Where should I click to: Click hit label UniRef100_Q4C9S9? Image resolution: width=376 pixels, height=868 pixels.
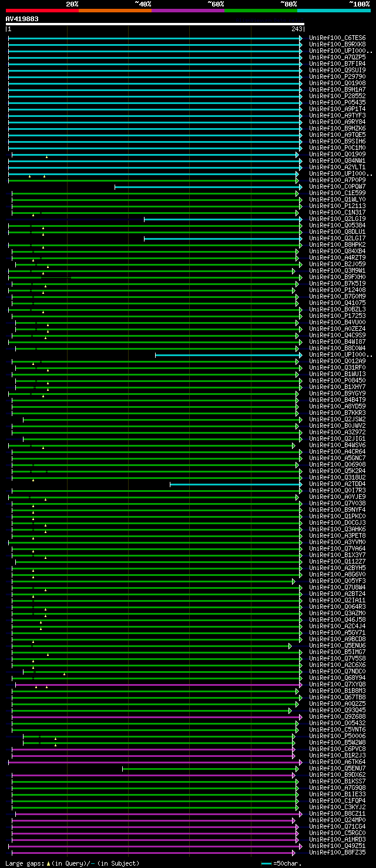pos(337,335)
